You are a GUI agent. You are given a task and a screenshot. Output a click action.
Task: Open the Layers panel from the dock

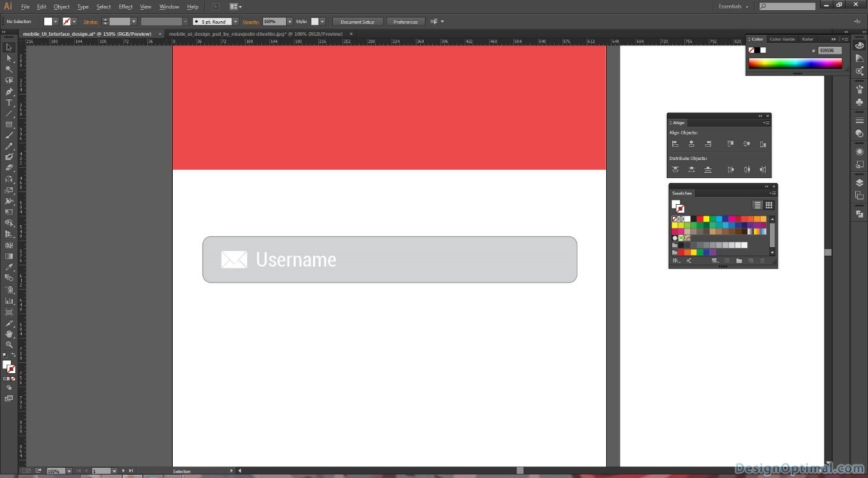coord(860,182)
